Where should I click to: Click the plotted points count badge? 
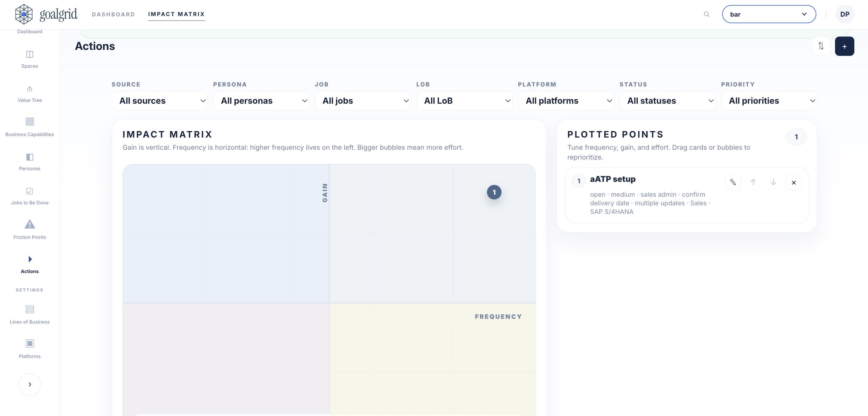(796, 137)
